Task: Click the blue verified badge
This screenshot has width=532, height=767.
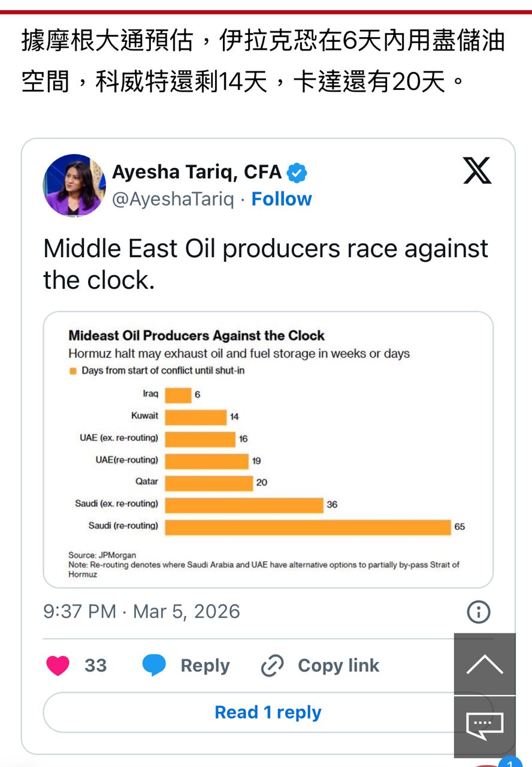Action: point(297,173)
